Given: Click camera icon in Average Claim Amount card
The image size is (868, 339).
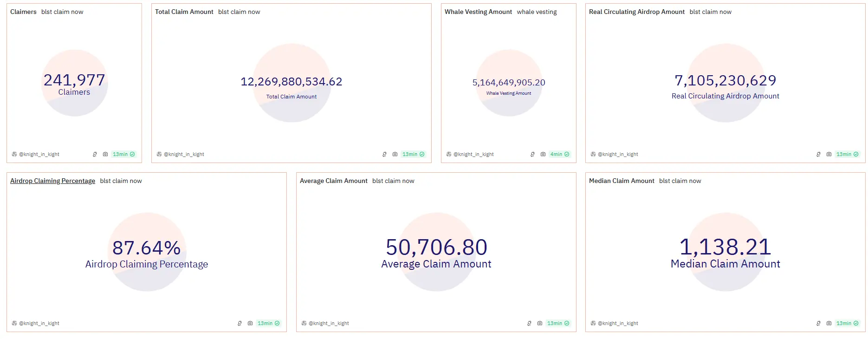Looking at the screenshot, I should [x=540, y=323].
